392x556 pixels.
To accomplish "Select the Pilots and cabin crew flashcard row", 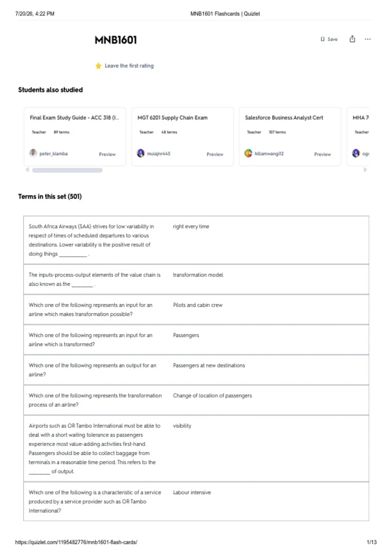I will click(196, 309).
